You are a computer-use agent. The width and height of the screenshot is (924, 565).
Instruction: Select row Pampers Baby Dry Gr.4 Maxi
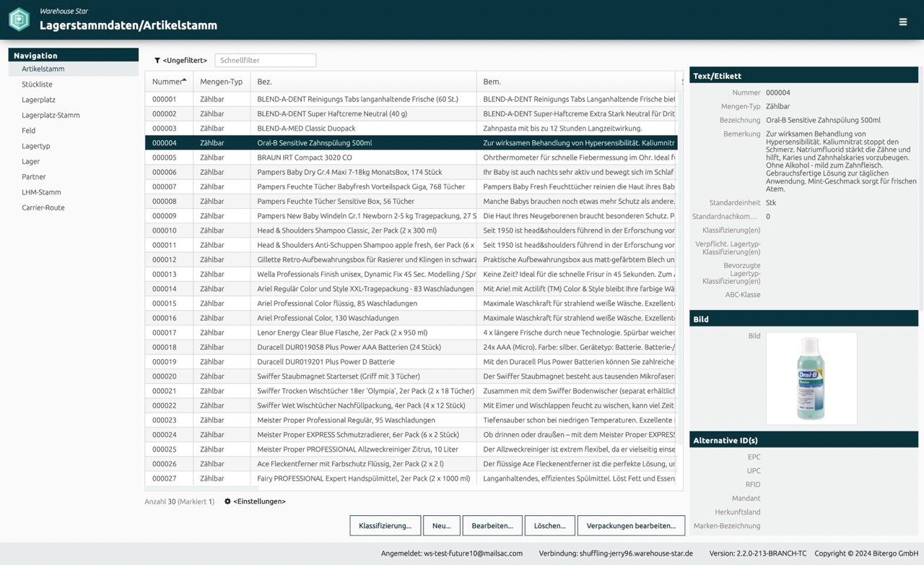pyautogui.click(x=411, y=172)
